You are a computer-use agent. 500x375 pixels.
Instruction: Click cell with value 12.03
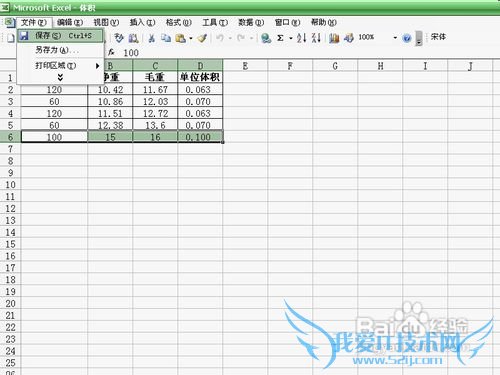tap(155, 101)
